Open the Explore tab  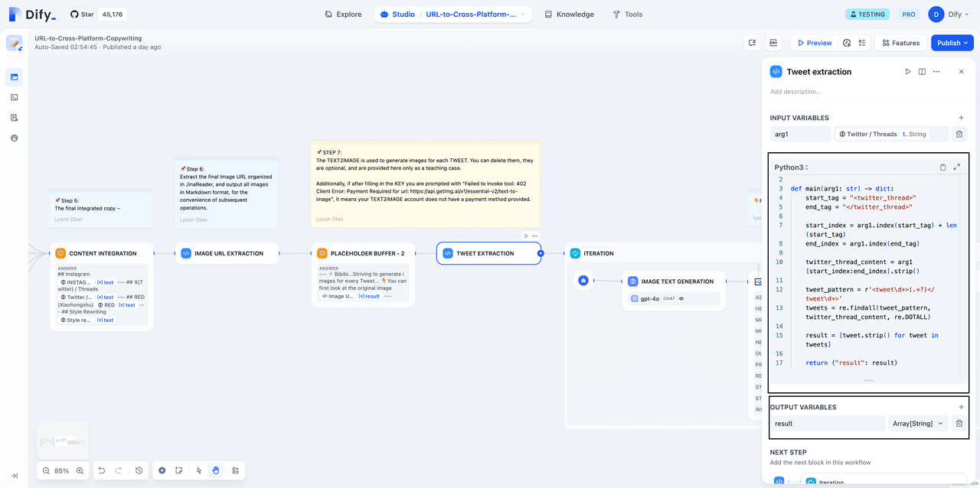click(343, 15)
